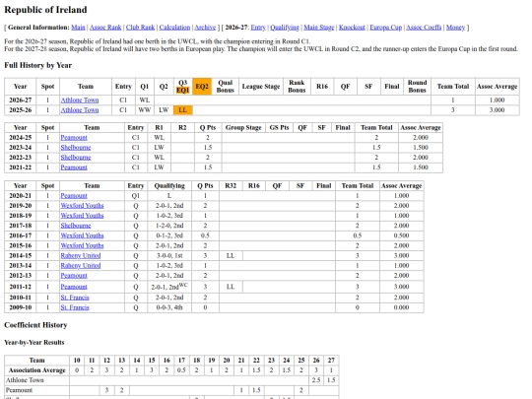Open Shelbourne in the 2022-23 row

click(76, 157)
